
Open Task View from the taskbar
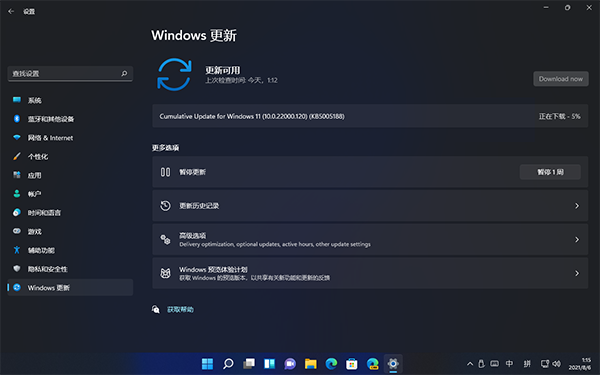coord(249,364)
